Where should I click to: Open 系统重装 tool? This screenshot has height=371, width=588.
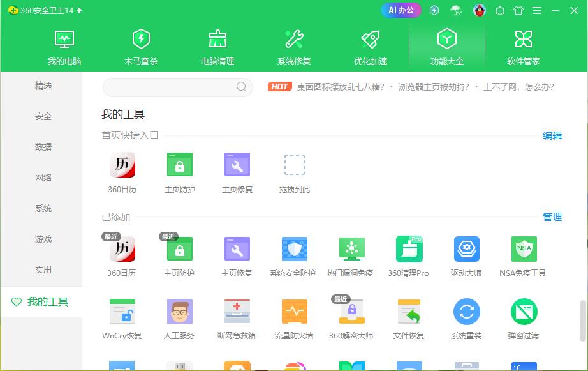(466, 319)
